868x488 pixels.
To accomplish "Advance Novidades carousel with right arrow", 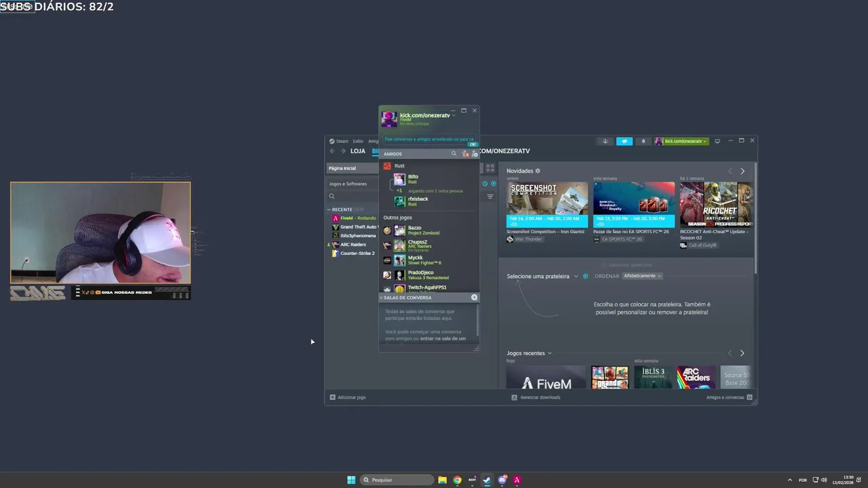I will point(743,171).
